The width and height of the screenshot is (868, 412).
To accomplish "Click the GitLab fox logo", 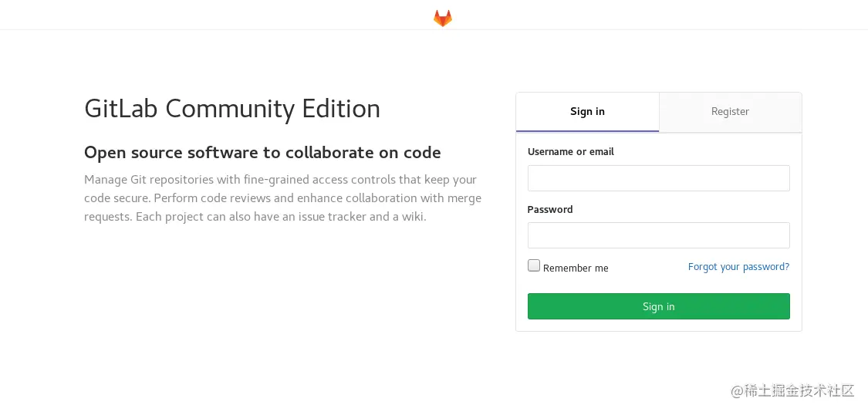I will [x=442, y=19].
